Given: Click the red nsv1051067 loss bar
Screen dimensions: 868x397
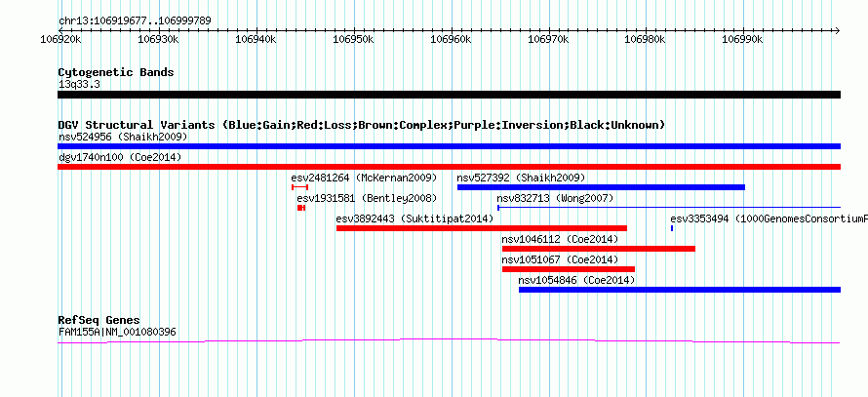Looking at the screenshot, I should [569, 269].
